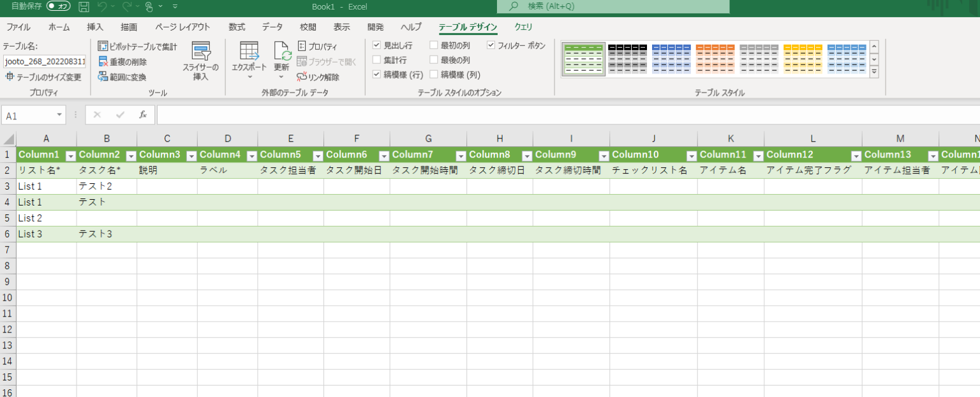The height and width of the screenshot is (397, 980).
Task: Open the Name Box dropdown
Action: click(x=61, y=115)
